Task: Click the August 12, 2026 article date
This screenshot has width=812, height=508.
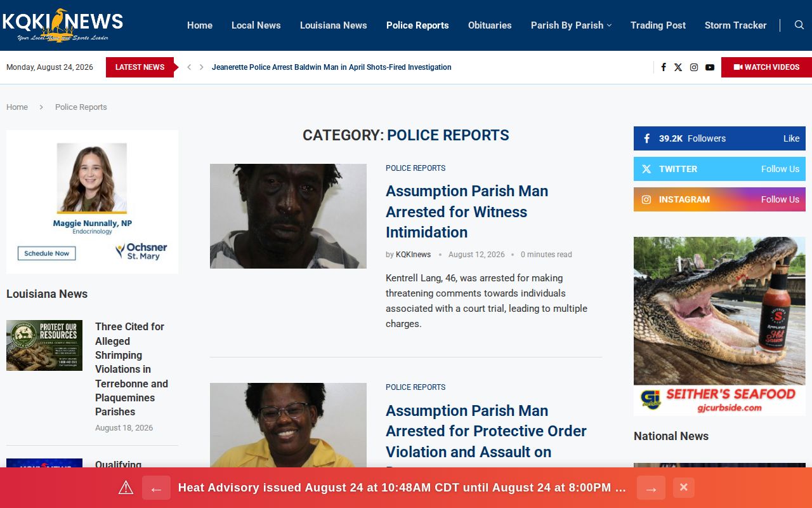Action: click(476, 255)
